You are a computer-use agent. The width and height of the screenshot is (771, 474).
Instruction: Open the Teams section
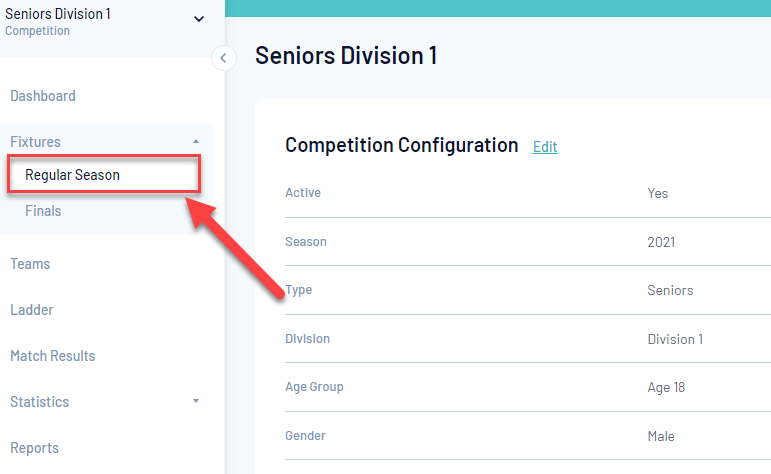pyautogui.click(x=30, y=264)
